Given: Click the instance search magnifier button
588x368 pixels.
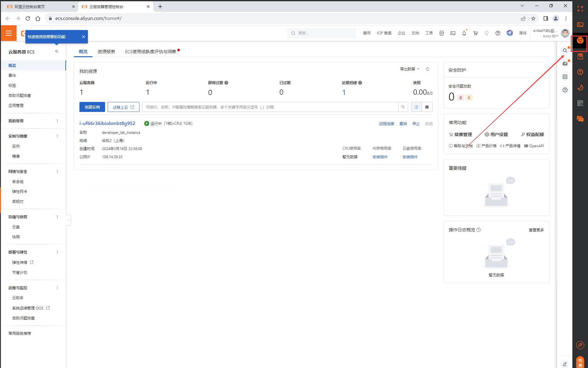Looking at the screenshot, I should click(403, 107).
